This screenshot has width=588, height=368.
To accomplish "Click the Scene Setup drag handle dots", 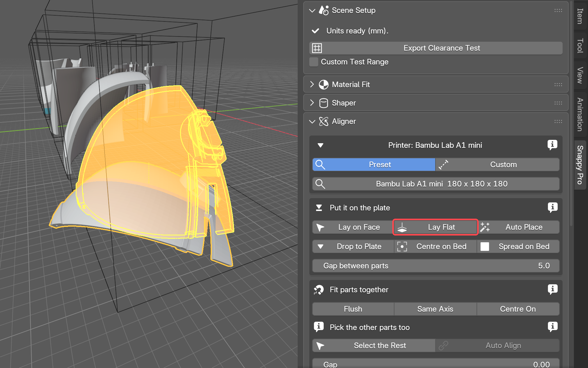I will (558, 10).
